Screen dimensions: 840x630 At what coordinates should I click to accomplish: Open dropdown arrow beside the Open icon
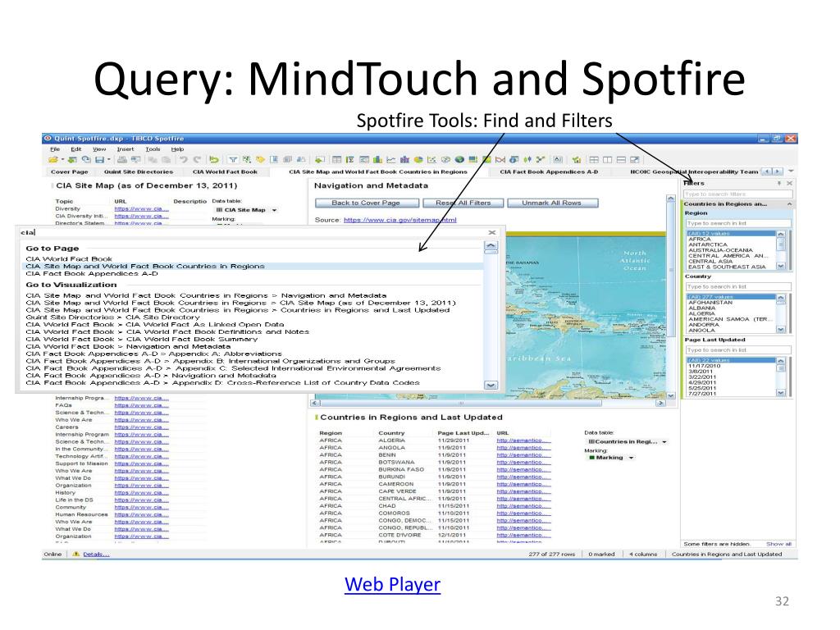pyautogui.click(x=62, y=159)
